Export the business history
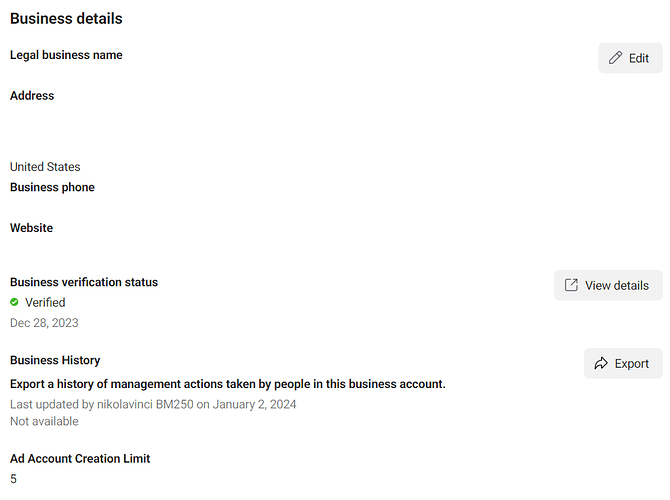The height and width of the screenshot is (500, 670). 623,363
